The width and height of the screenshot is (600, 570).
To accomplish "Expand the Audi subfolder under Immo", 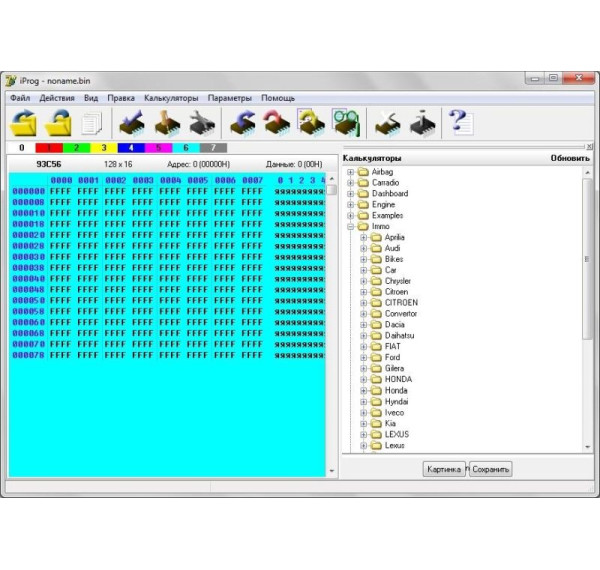I will (364, 248).
